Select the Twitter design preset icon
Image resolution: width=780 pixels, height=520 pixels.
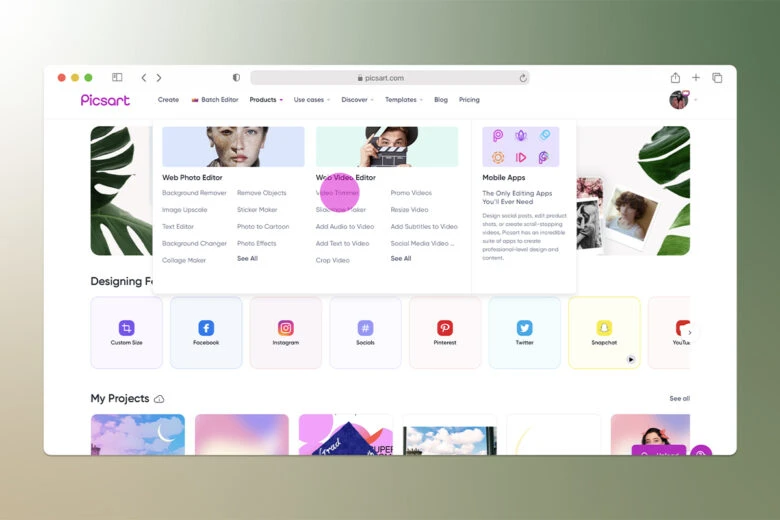tap(524, 328)
